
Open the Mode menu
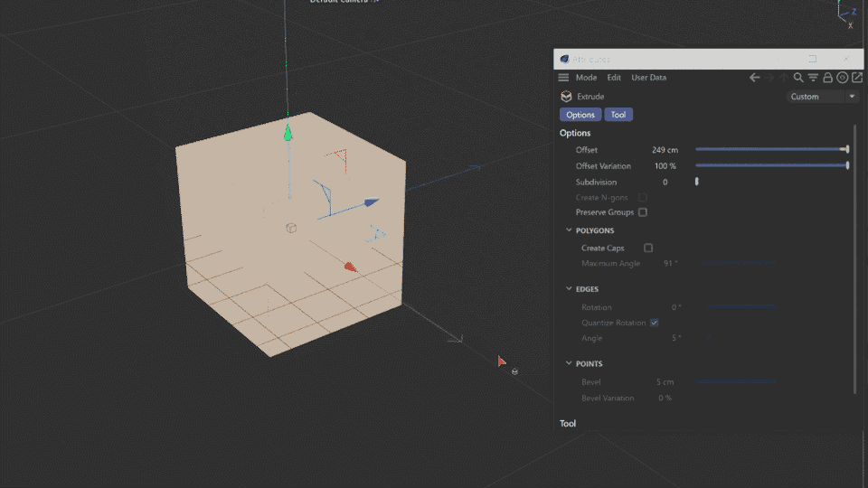coord(586,78)
